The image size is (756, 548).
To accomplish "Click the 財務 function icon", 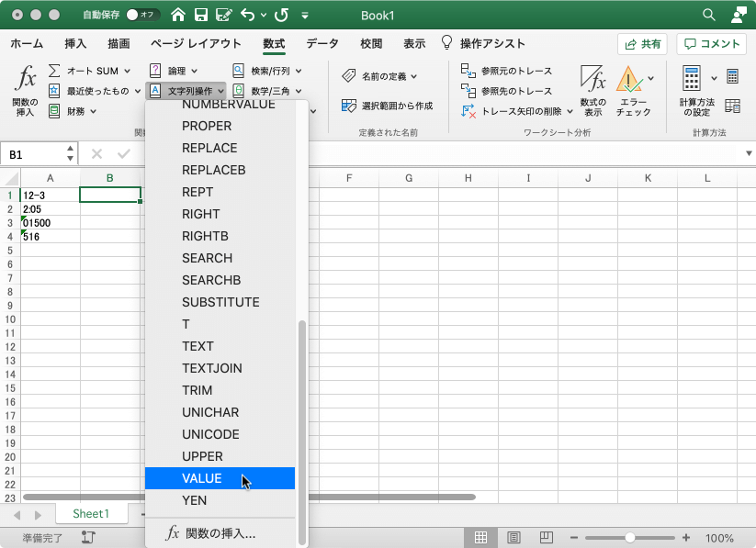I will coord(54,111).
